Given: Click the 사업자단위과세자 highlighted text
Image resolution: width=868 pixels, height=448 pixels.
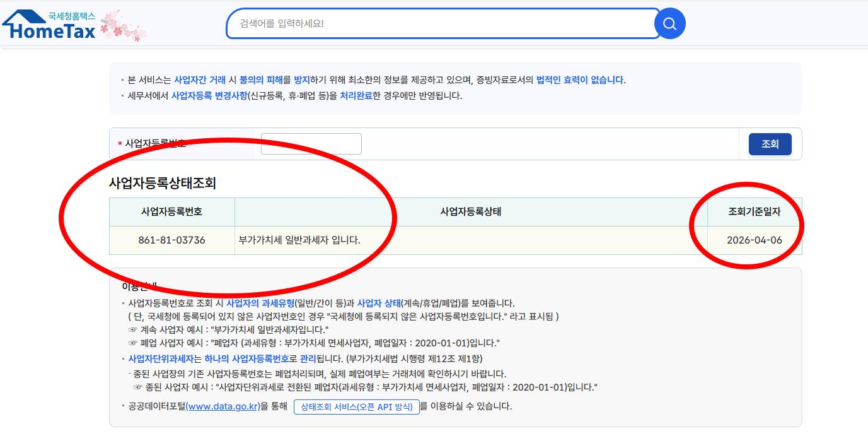Looking at the screenshot, I should [x=161, y=358].
